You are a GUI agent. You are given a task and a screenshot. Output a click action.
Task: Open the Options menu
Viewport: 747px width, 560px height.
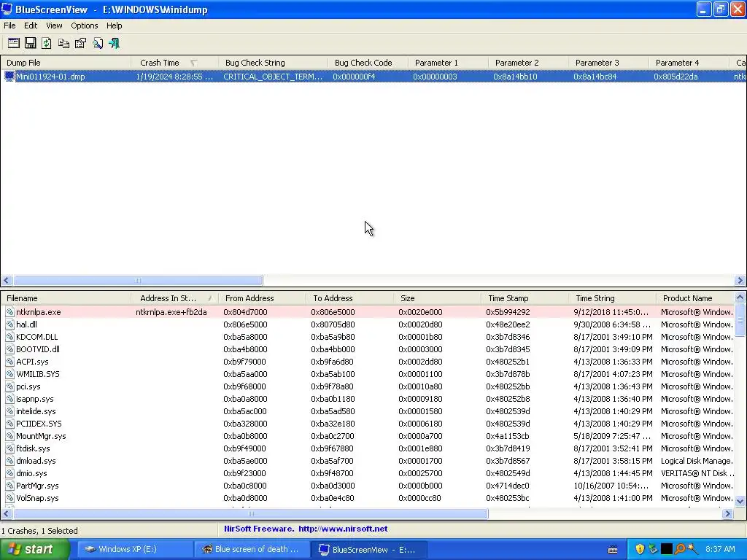point(85,26)
